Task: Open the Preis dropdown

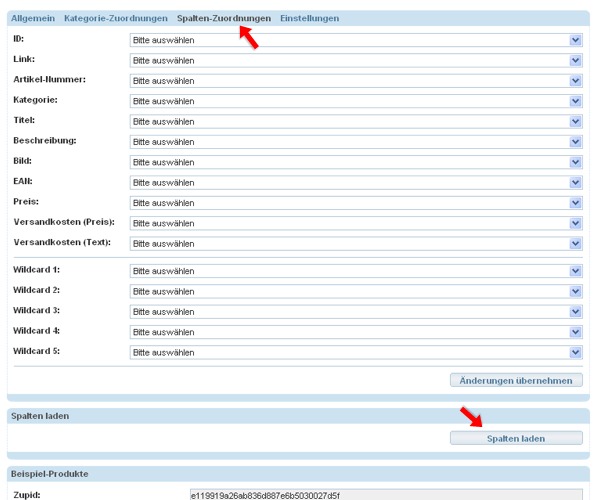Action: (x=356, y=203)
